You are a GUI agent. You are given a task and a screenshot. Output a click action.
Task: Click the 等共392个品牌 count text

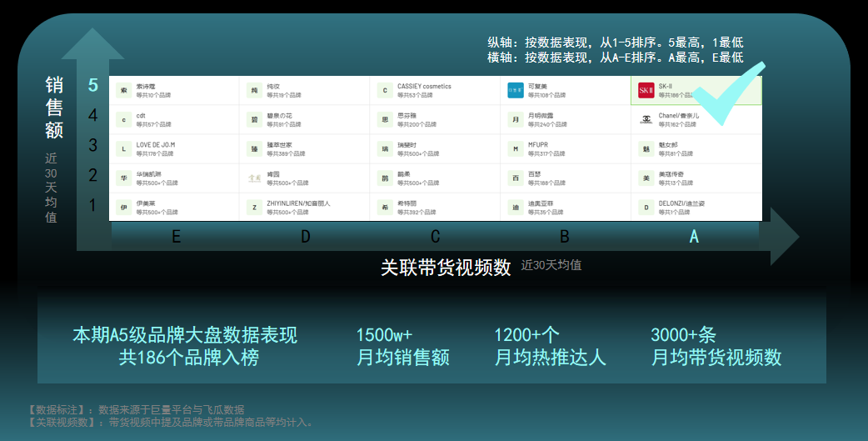pos(417,213)
